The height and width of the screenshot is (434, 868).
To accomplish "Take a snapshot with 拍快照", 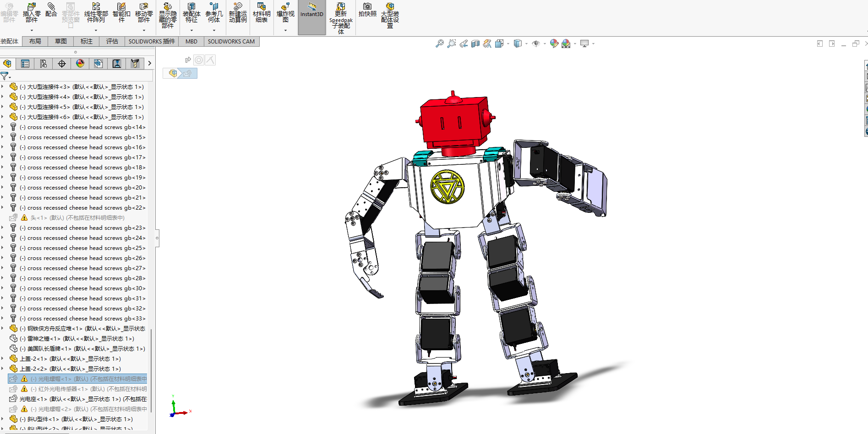I will coord(367,10).
